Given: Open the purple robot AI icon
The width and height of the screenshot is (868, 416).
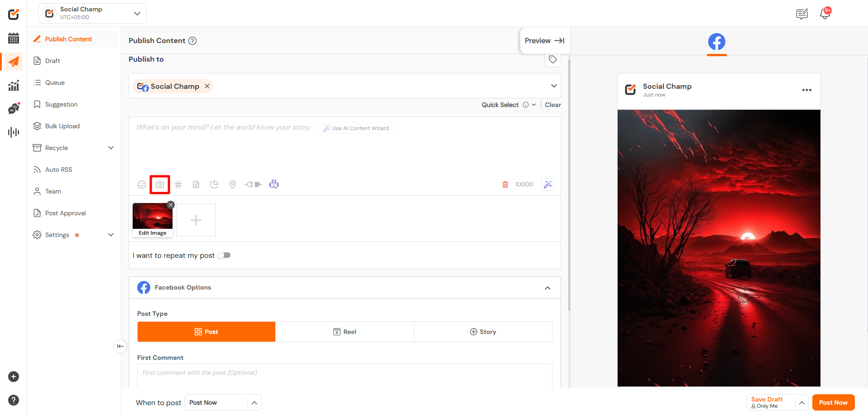Looking at the screenshot, I should pyautogui.click(x=274, y=184).
